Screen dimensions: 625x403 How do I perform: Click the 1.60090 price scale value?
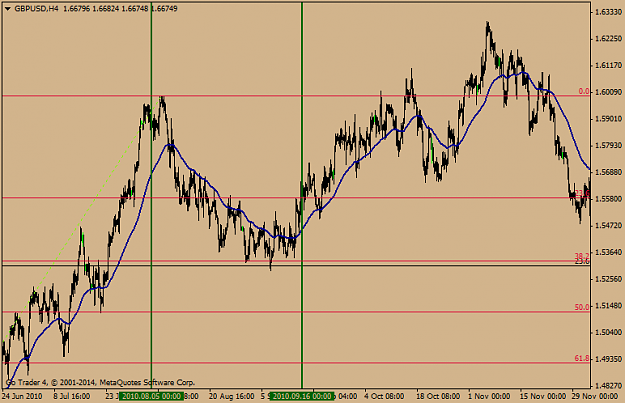[608, 92]
